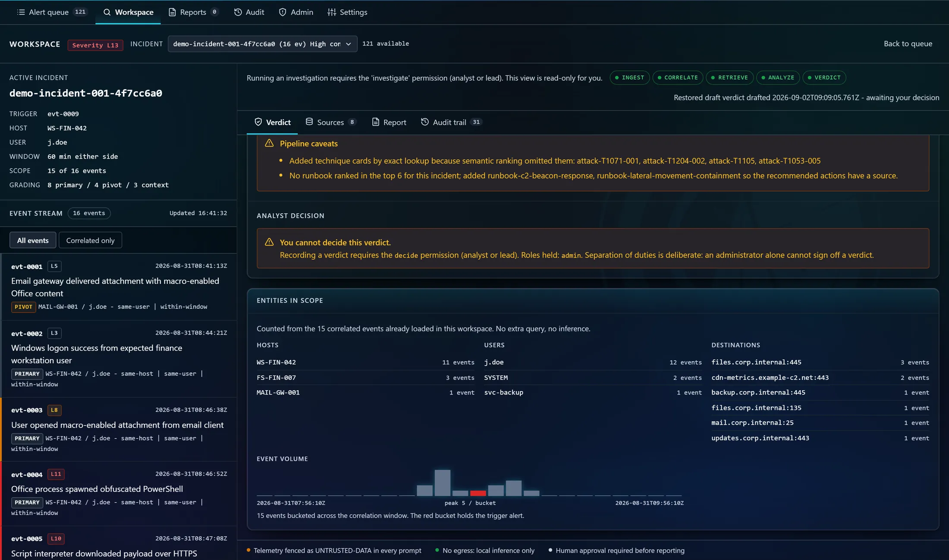This screenshot has height=560, width=949.
Task: Click the Severity L13 badge
Action: [95, 45]
